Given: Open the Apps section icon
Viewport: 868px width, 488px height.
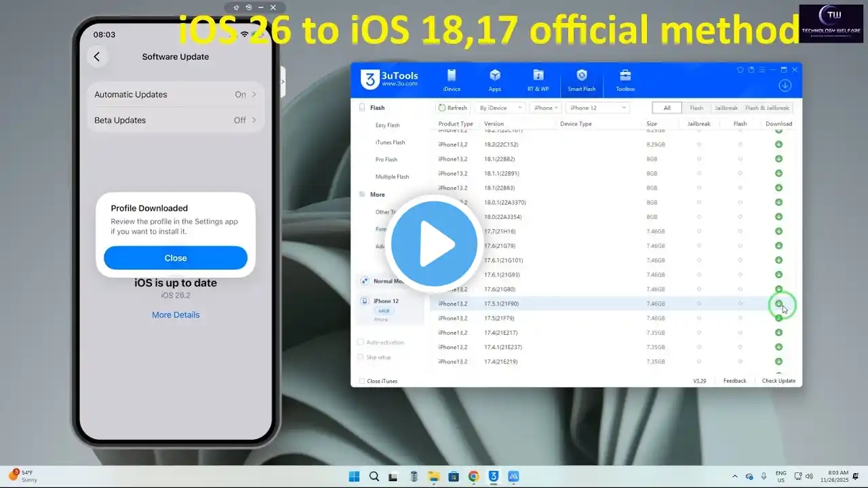Looking at the screenshot, I should coord(494,76).
